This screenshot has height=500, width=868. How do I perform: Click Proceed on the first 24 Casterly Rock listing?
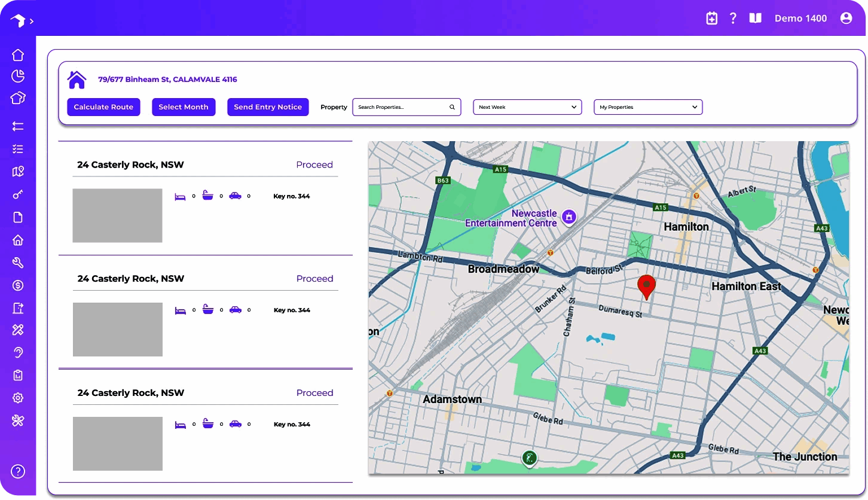pos(314,164)
